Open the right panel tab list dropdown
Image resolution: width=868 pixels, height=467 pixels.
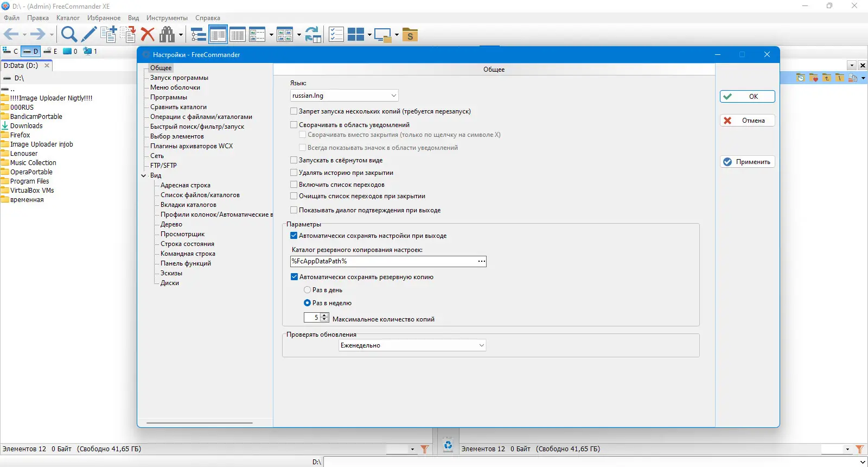(x=852, y=65)
